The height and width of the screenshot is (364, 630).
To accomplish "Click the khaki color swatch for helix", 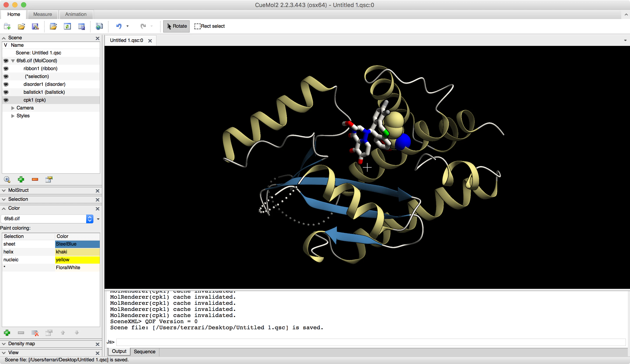I will pos(77,252).
